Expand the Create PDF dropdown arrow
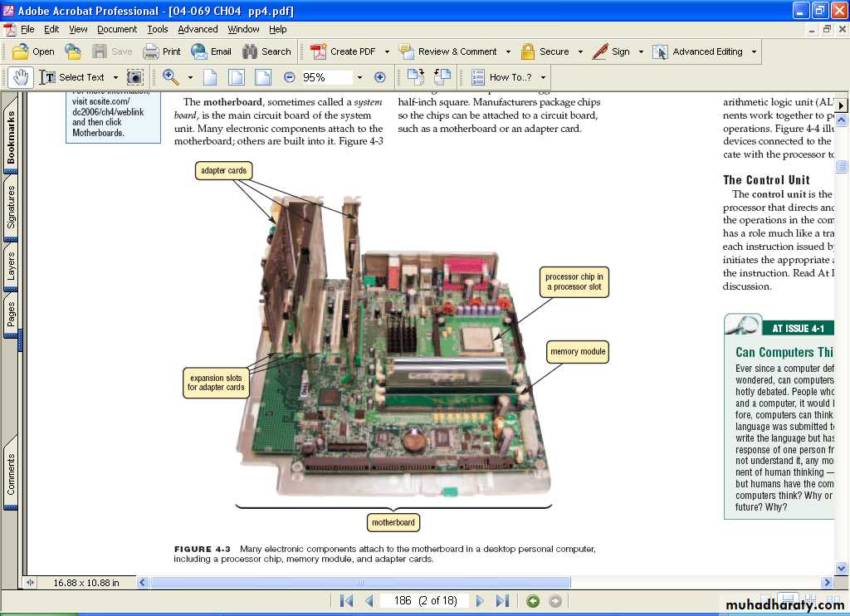 pyautogui.click(x=387, y=51)
